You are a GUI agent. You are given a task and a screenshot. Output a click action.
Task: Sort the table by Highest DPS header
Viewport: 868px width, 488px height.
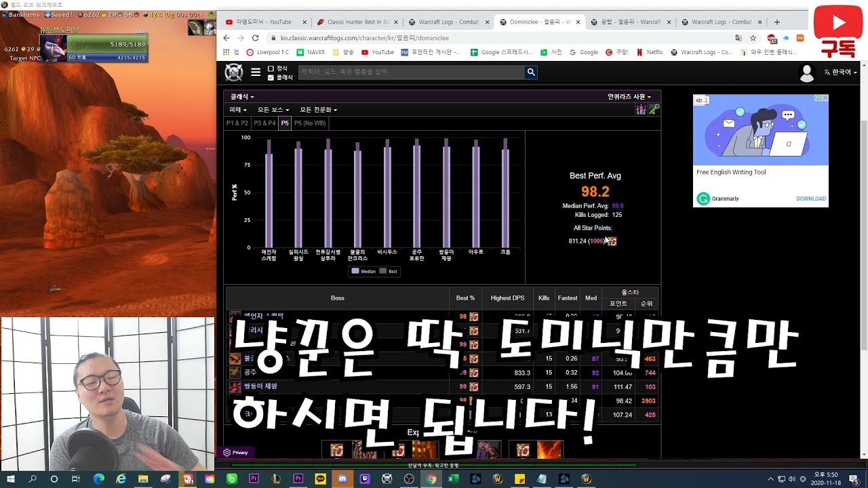pyautogui.click(x=508, y=298)
